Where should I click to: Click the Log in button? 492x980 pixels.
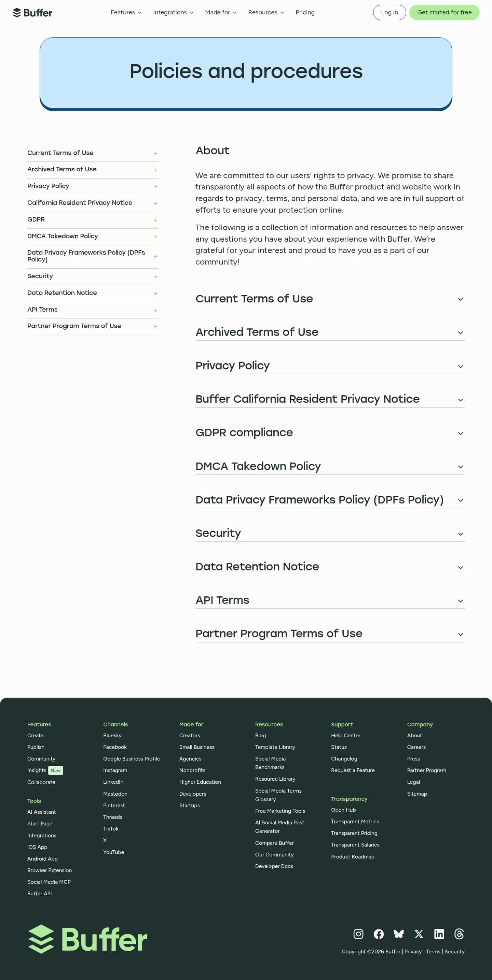(389, 13)
